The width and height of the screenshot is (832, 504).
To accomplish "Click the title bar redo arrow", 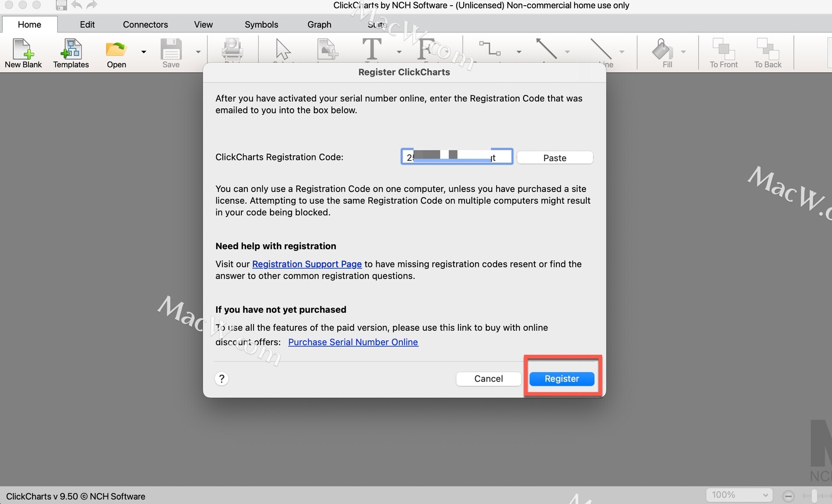I will coord(91,5).
